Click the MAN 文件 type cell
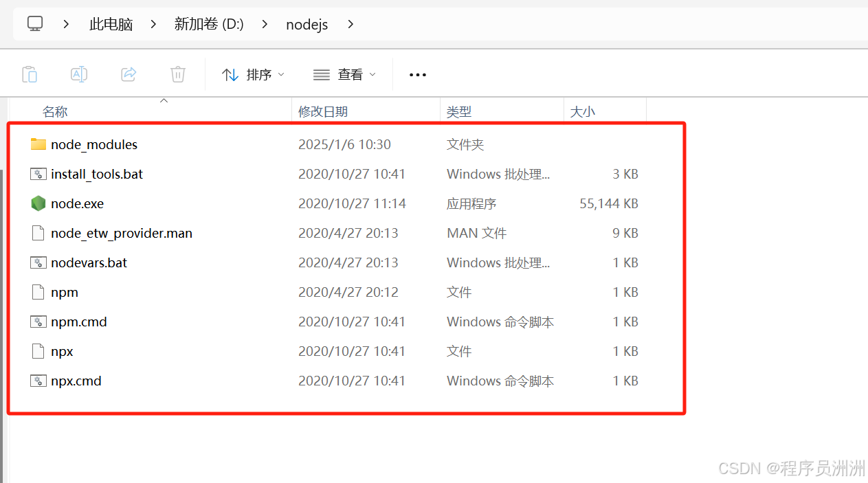Image resolution: width=868 pixels, height=483 pixels. [476, 233]
